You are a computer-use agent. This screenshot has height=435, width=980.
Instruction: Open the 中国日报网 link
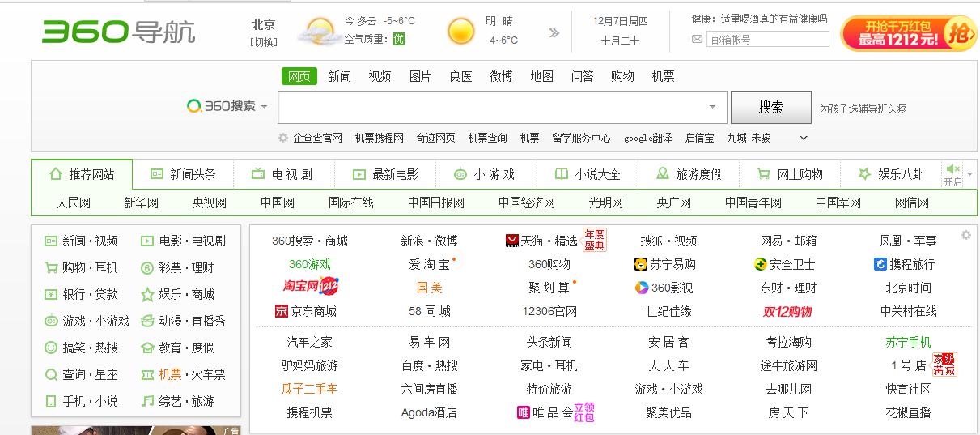pos(436,203)
